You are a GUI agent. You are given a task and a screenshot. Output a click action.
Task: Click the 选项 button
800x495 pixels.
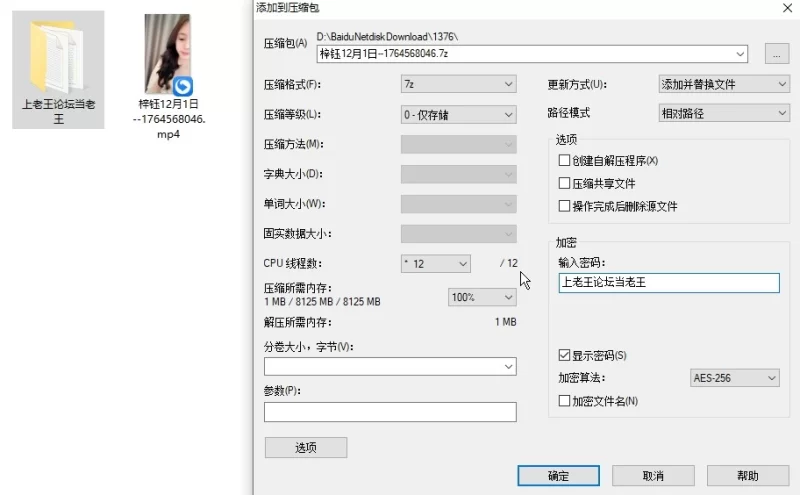coord(305,447)
